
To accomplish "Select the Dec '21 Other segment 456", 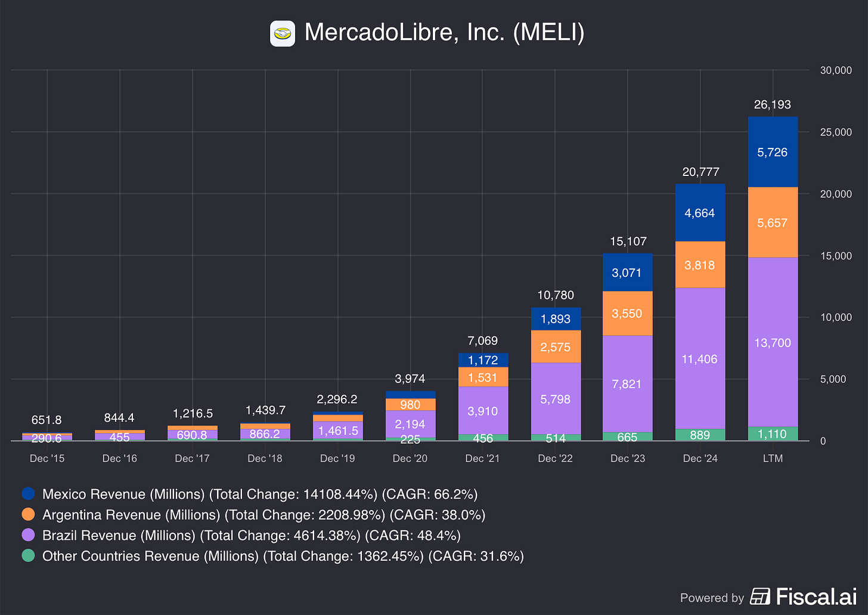I will (x=483, y=438).
